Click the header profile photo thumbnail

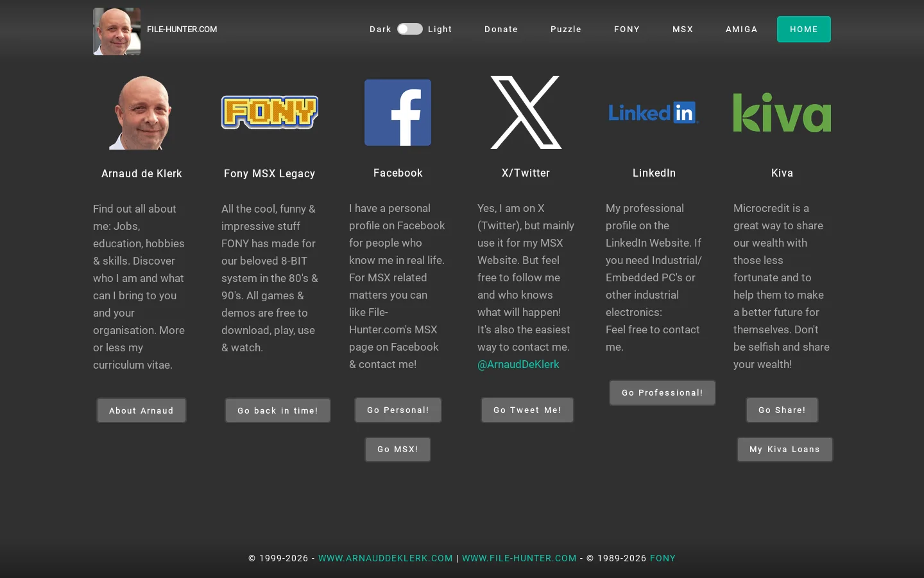117,31
